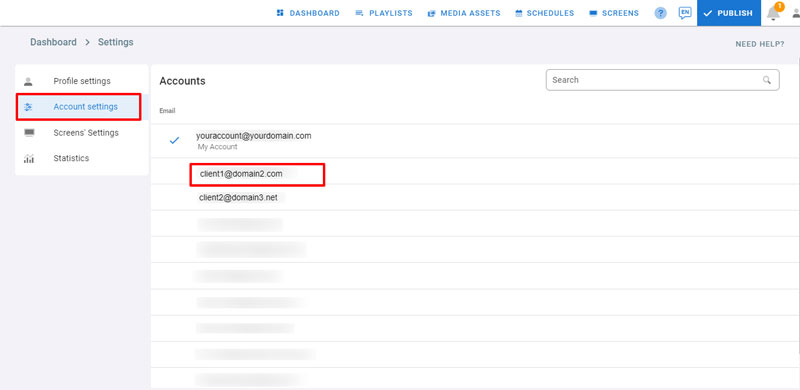Viewport: 800px width, 390px height.
Task: Select youraccount@yourdomain.com account row
Action: click(475, 141)
